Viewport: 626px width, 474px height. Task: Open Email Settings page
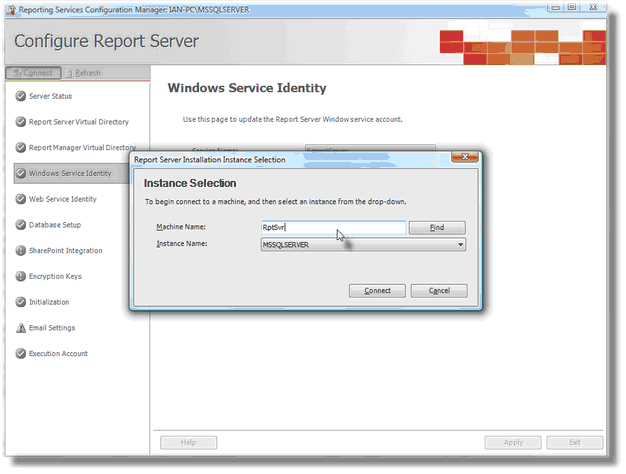pos(52,328)
